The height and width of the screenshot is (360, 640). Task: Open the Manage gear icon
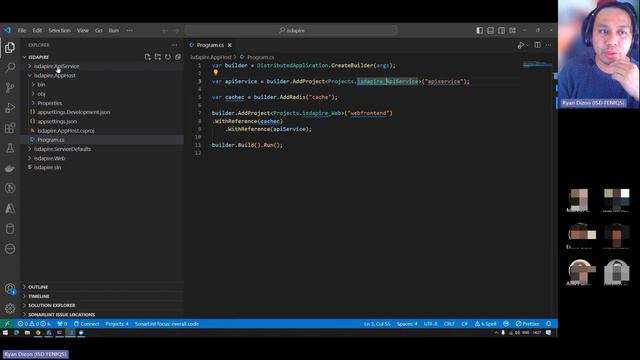point(10,309)
